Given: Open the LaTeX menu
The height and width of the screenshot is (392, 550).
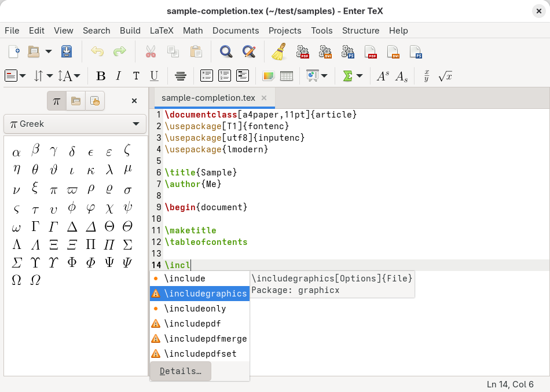Looking at the screenshot, I should [162, 31].
